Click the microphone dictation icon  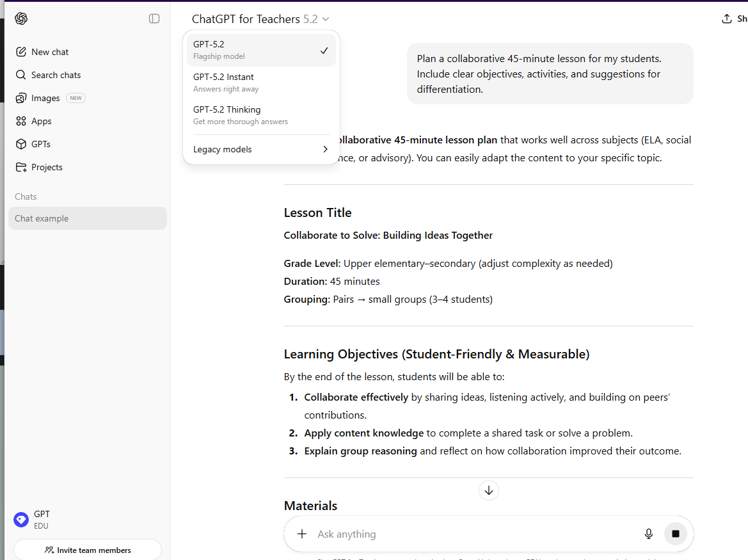[648, 534]
